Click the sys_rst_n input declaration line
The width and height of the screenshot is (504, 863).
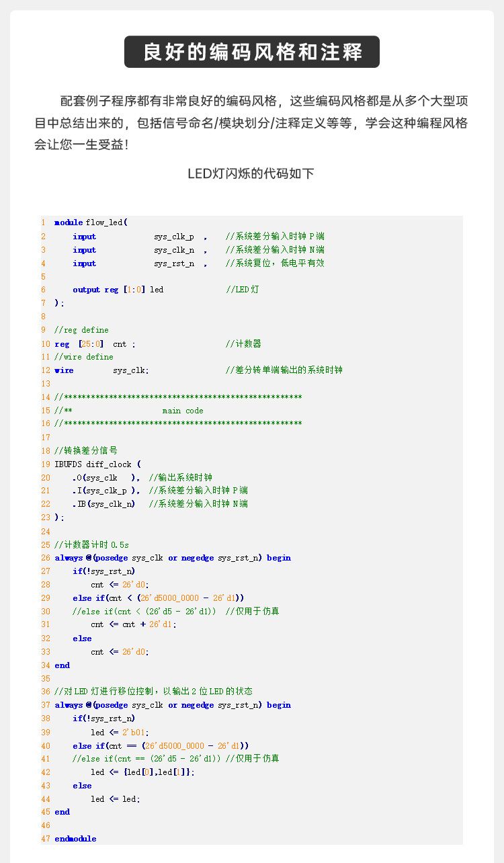coord(198,263)
